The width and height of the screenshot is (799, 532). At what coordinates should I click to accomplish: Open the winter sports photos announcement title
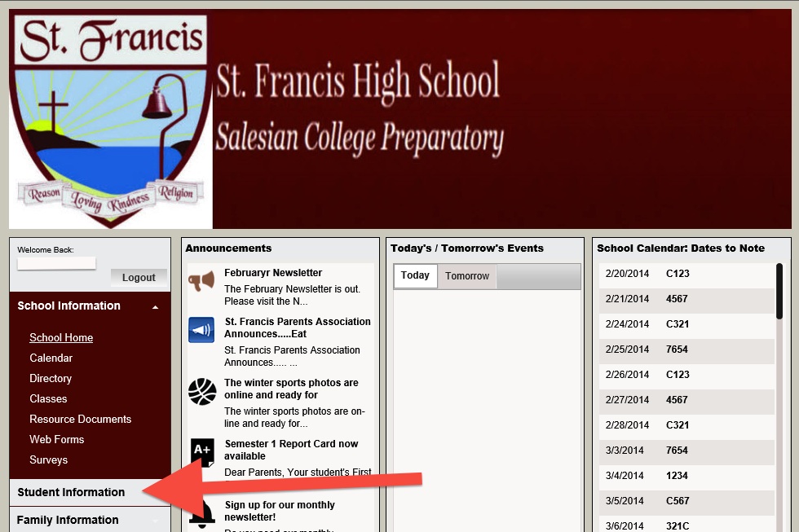tap(292, 389)
